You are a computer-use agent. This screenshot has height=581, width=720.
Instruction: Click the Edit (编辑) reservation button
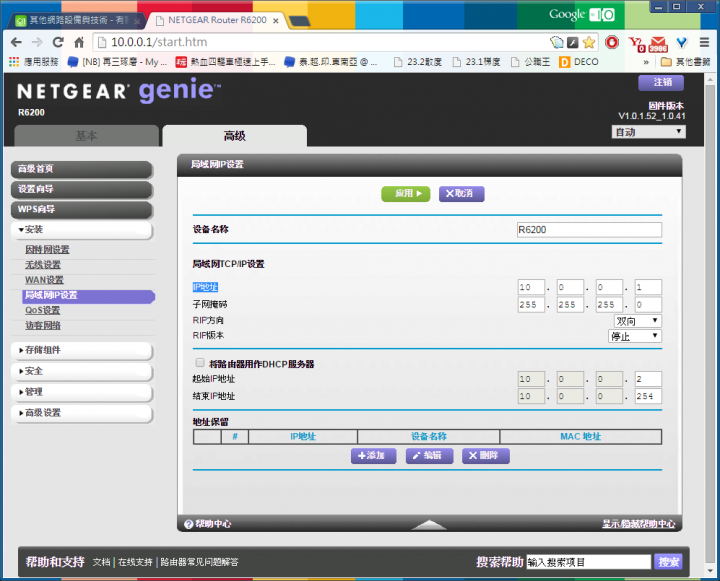(x=429, y=456)
